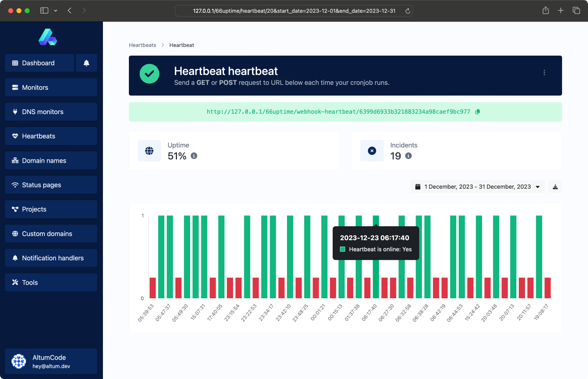The height and width of the screenshot is (379, 588).
Task: Open the December date range picker dropdown
Action: point(477,186)
